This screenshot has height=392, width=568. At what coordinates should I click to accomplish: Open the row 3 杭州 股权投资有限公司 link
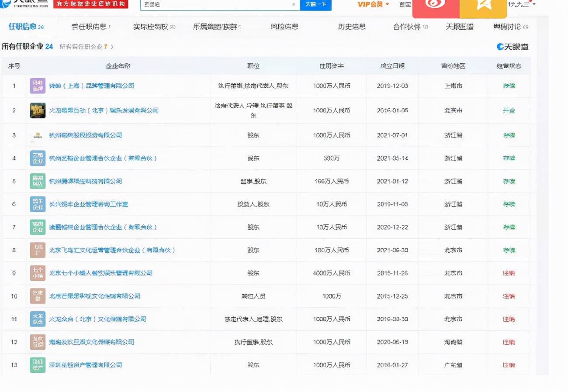[x=85, y=135]
